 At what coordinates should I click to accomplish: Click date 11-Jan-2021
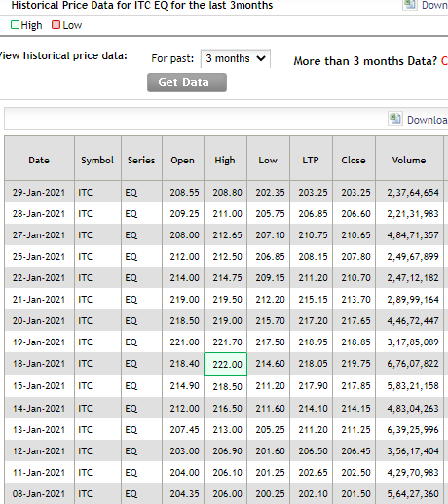[39, 472]
